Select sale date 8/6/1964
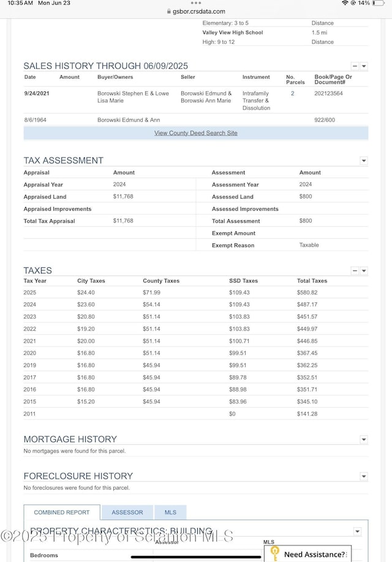This screenshot has height=562, width=392. tap(35, 120)
